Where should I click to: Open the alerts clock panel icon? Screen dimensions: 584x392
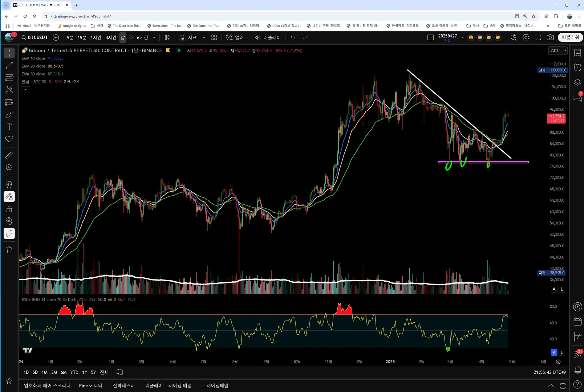pyautogui.click(x=577, y=68)
